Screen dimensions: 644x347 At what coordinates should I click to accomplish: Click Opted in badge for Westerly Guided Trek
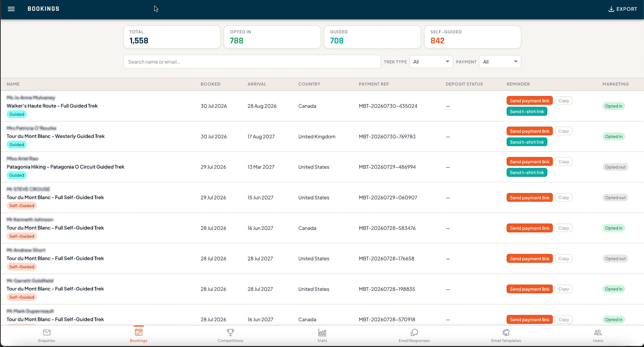[x=614, y=137]
